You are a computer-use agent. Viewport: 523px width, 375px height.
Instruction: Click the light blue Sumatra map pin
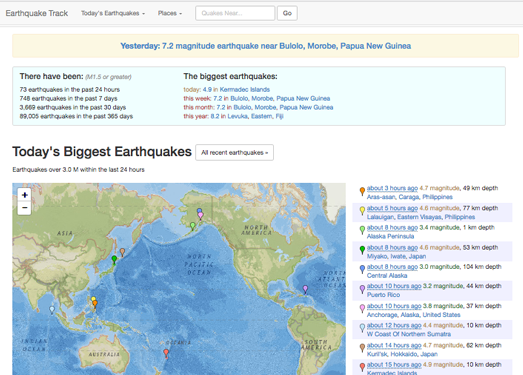[52, 310]
